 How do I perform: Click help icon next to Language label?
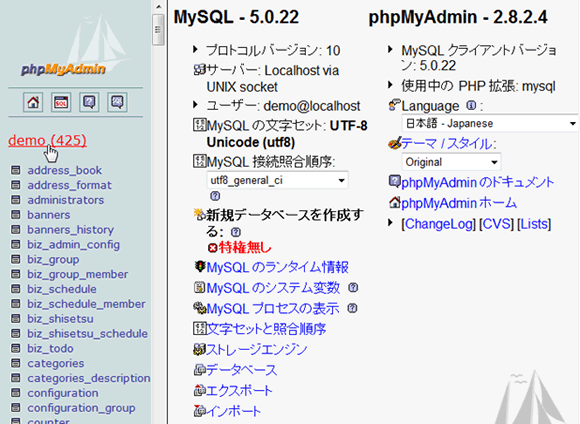coord(471,105)
